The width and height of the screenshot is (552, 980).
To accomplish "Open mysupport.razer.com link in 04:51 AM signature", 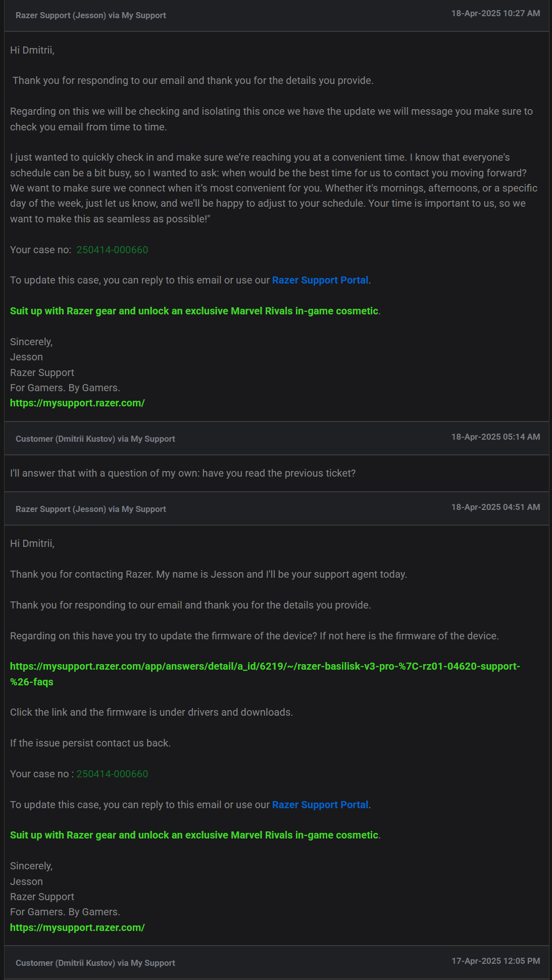I will [x=77, y=927].
